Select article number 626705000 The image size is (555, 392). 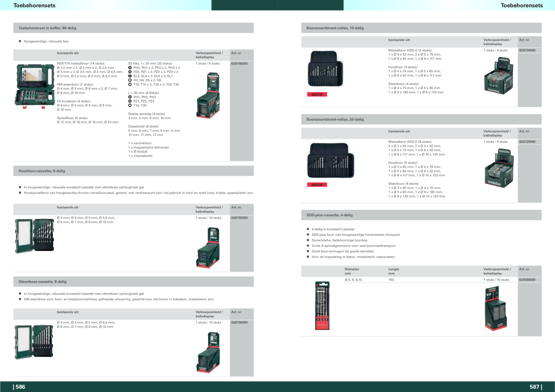[239, 217]
